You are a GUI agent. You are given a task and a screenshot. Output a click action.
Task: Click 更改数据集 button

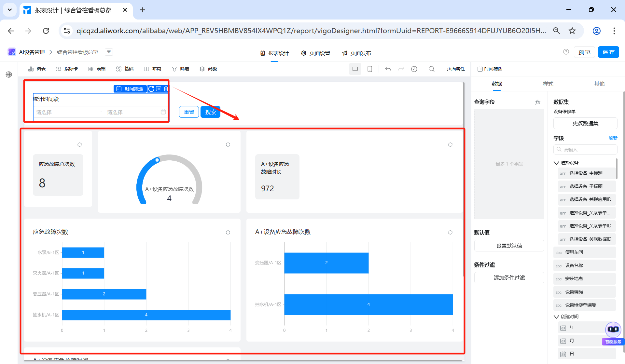click(x=585, y=123)
